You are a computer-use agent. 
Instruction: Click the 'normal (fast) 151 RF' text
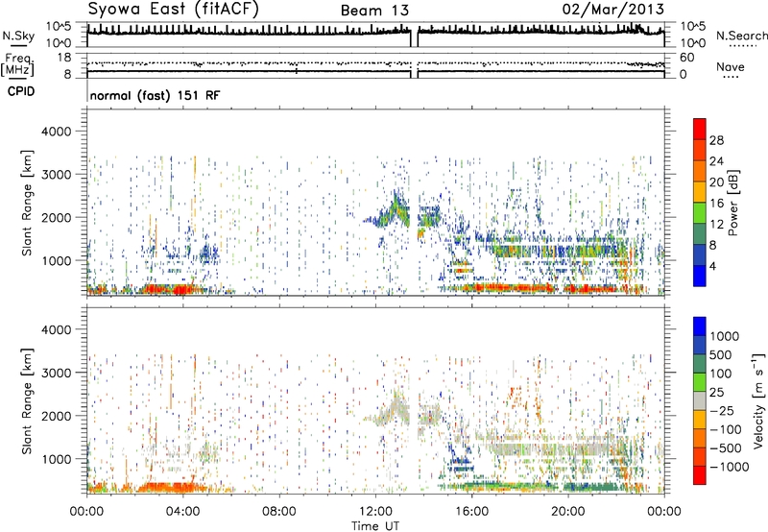(x=155, y=95)
